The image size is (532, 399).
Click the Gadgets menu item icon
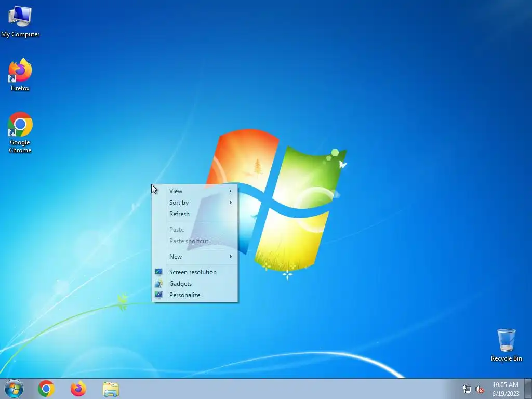[158, 284]
